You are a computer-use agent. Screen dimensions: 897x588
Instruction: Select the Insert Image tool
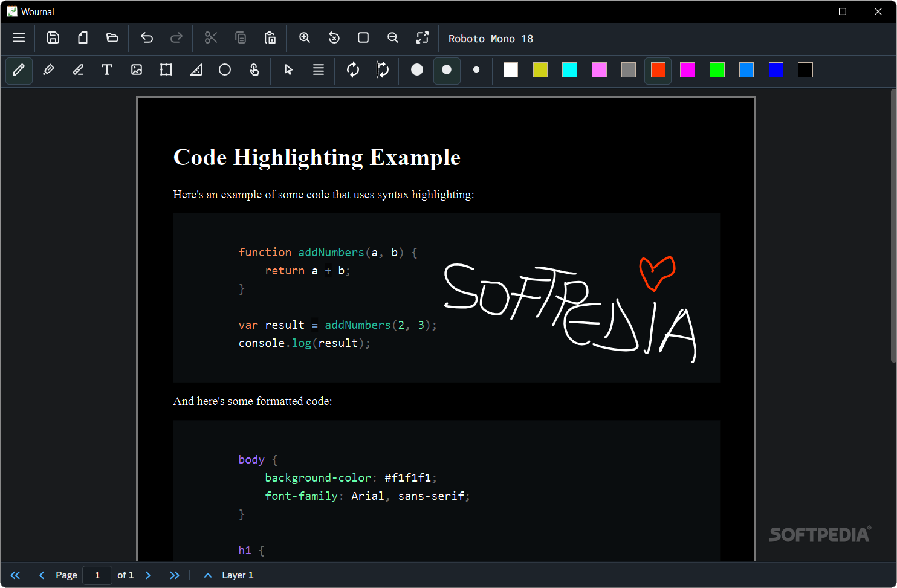pos(137,70)
